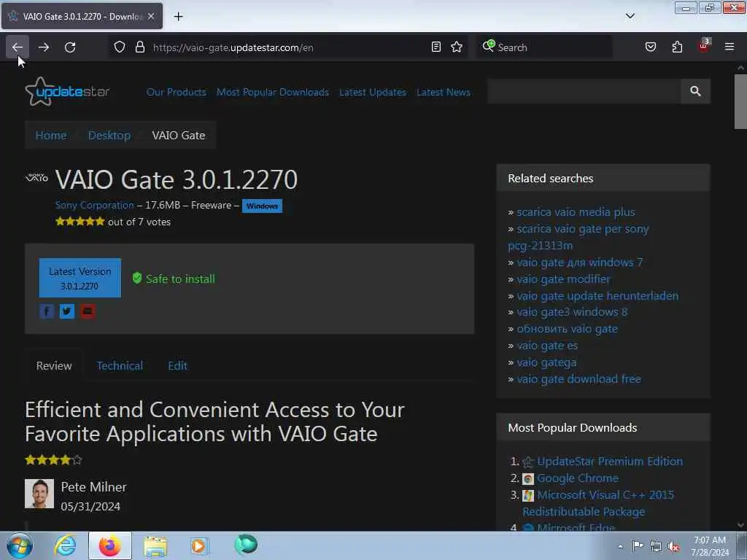Screen dimensions: 747x560
Task: Open Sony Corporation publisher link
Action: click(x=94, y=205)
